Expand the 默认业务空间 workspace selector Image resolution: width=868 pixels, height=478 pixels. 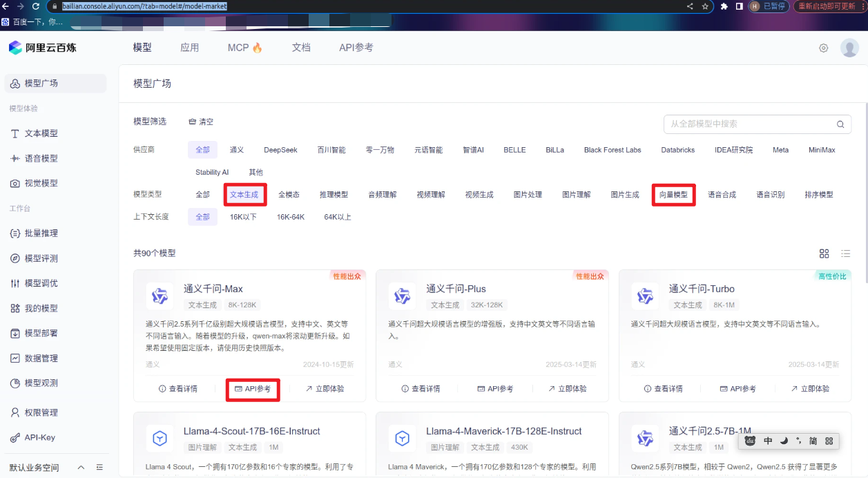pyautogui.click(x=81, y=468)
